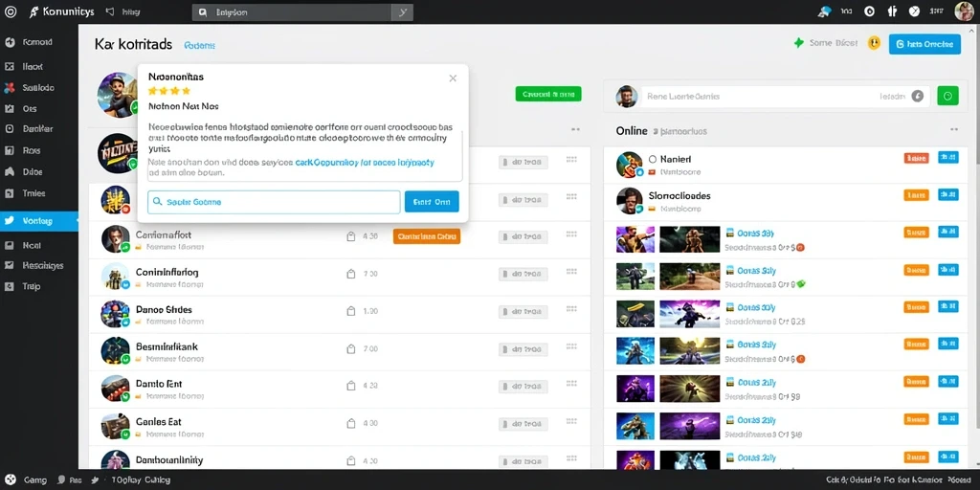Click the crossed-circle icon in top right bar
980x490 pixels.
click(914, 11)
